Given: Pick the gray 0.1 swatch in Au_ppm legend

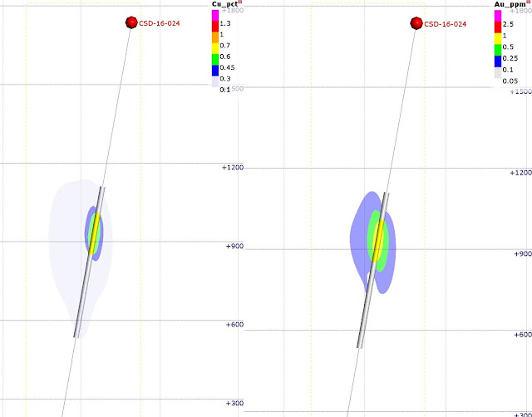Looking at the screenshot, I should point(498,73).
